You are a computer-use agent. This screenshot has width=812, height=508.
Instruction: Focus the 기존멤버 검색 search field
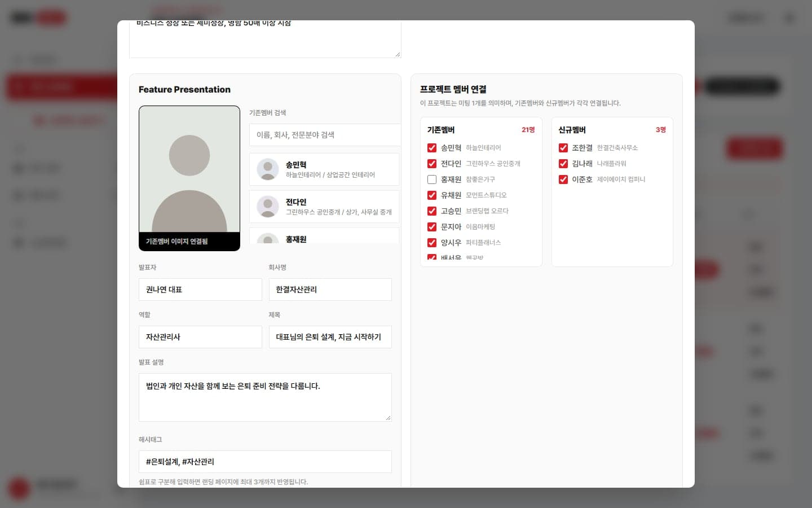[x=325, y=135]
